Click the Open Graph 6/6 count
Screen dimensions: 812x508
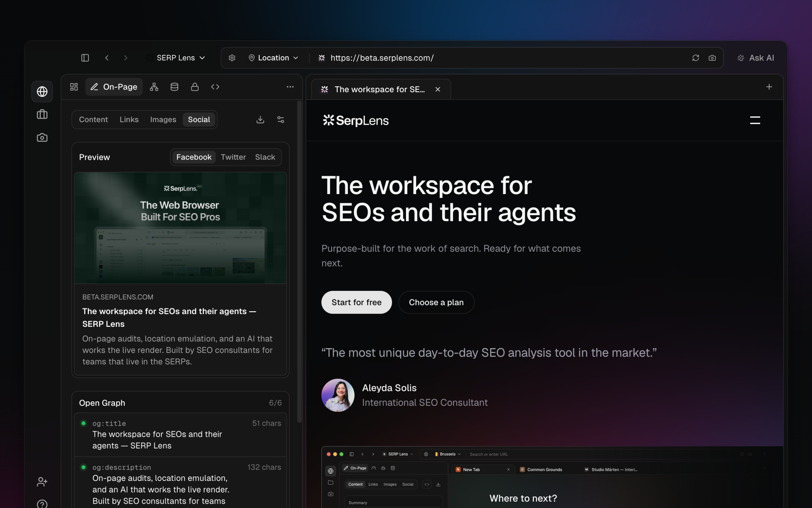275,403
